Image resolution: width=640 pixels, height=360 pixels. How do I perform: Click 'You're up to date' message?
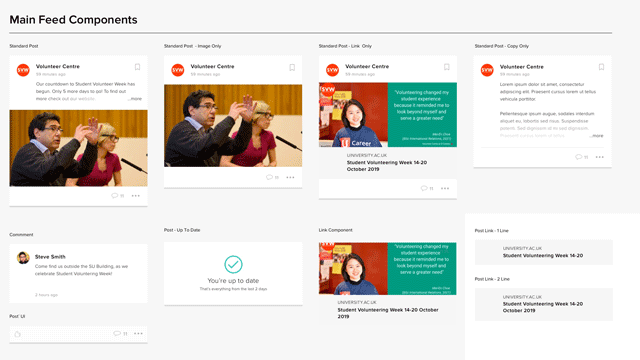click(233, 281)
